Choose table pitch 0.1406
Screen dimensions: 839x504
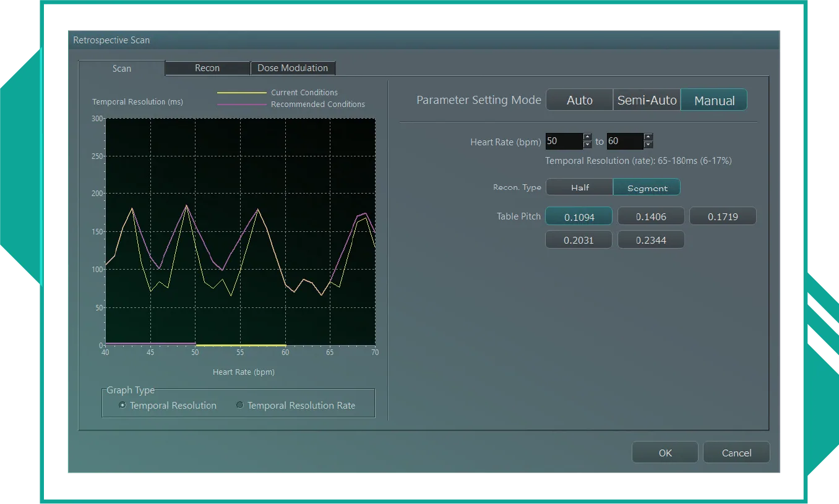(651, 216)
